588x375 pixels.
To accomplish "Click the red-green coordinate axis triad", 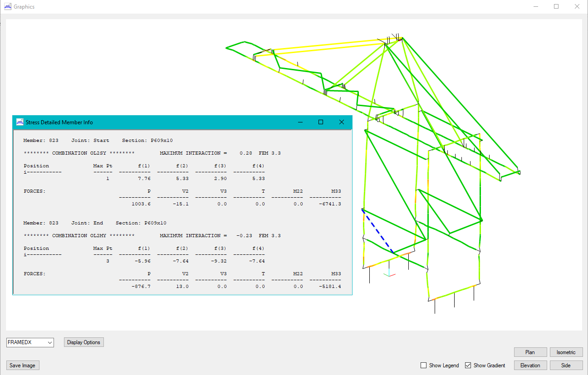I will click(x=388, y=275).
